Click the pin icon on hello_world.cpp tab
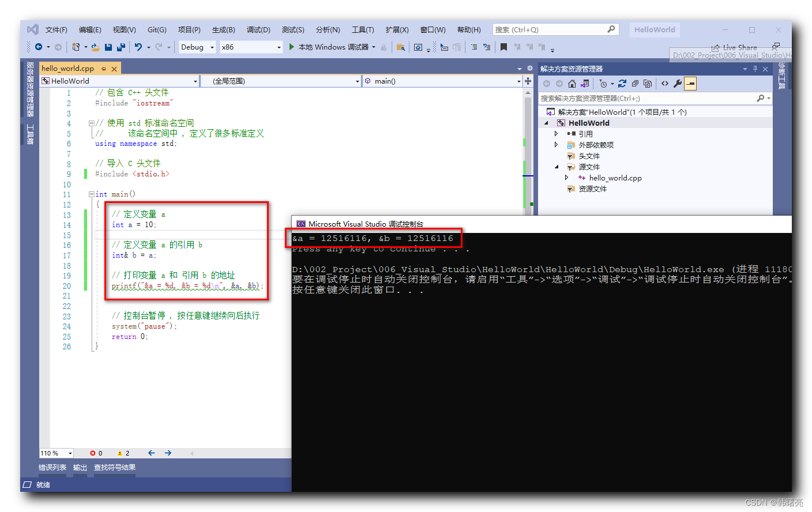 tap(104, 69)
